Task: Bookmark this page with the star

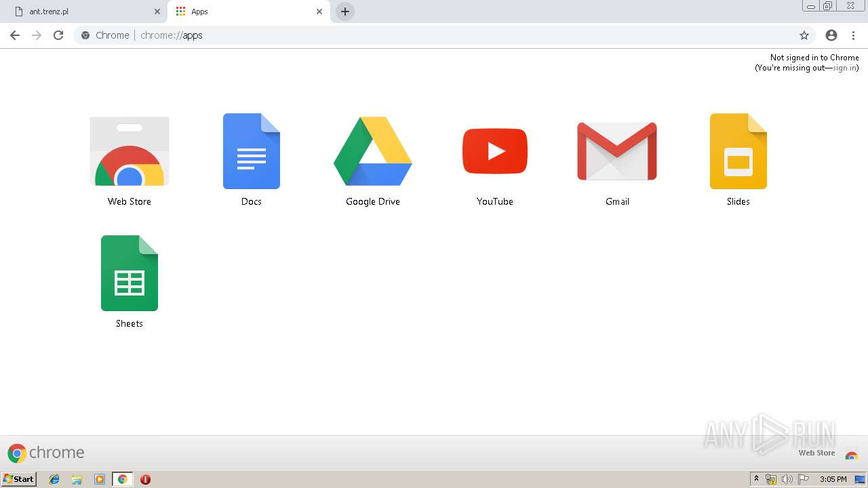Action: [x=804, y=35]
